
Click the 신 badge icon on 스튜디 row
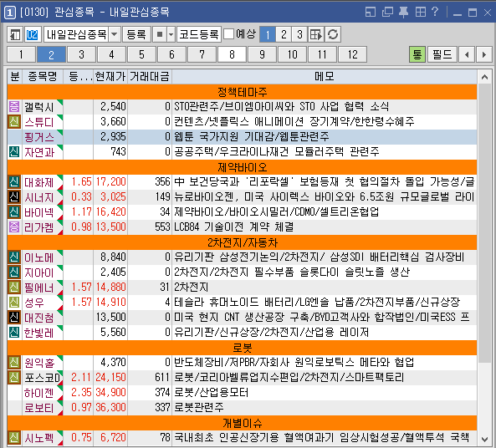[14, 122]
